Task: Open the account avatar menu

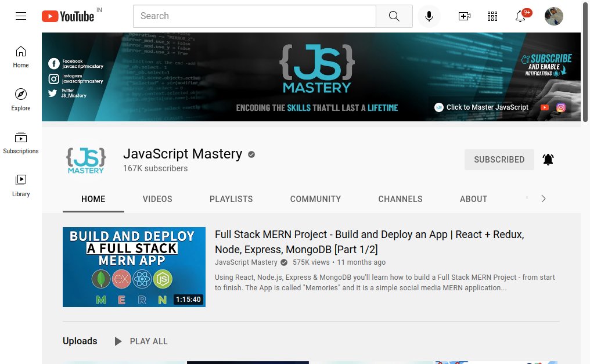Action: [553, 16]
